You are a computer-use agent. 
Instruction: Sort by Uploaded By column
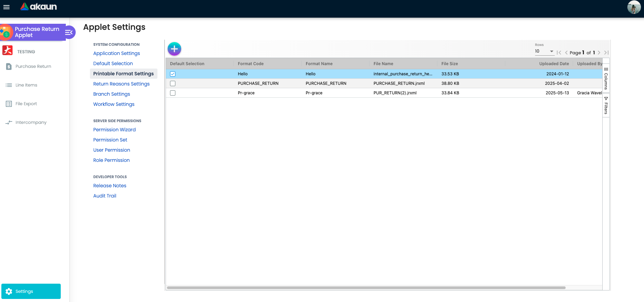tap(589, 64)
